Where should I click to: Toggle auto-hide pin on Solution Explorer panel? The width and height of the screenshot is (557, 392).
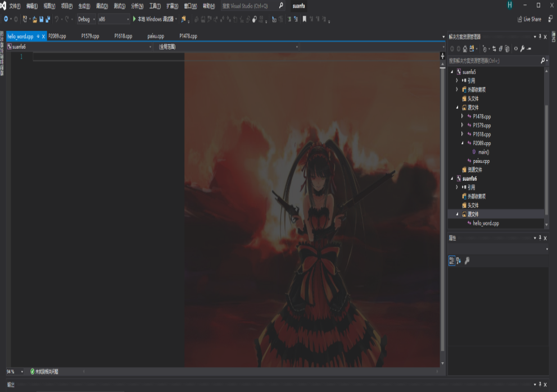[x=540, y=37]
